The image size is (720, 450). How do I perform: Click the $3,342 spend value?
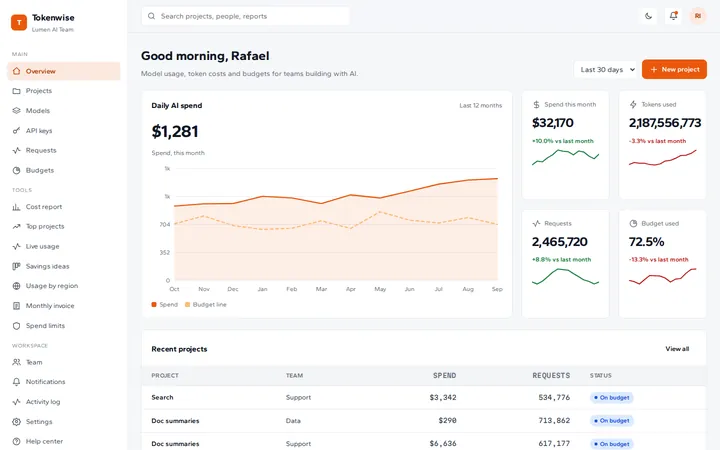443,398
